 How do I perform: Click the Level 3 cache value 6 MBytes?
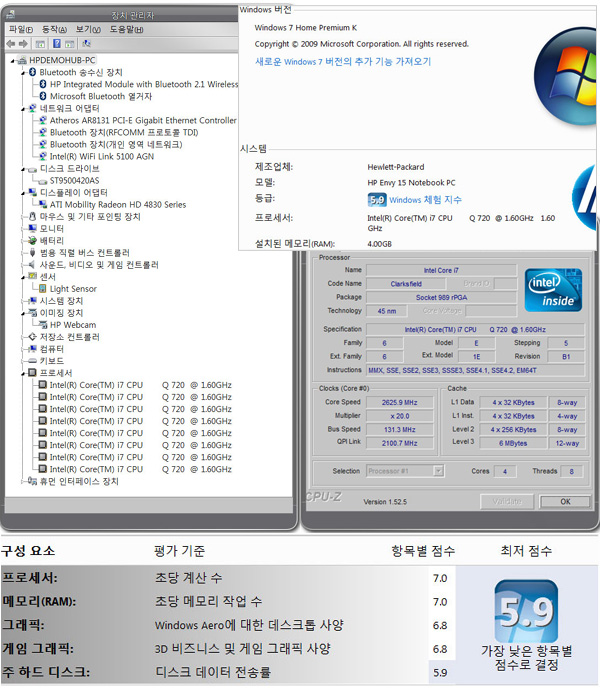coord(513,443)
